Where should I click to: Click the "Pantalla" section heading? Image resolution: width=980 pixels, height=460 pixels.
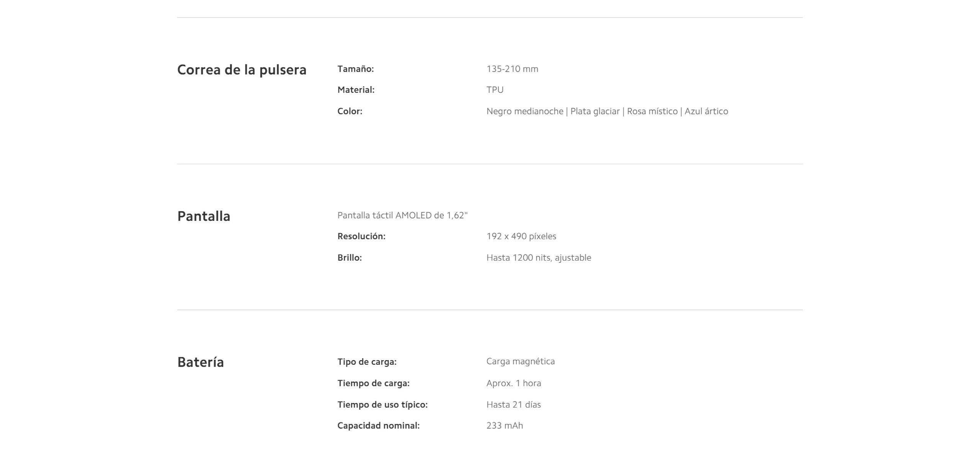pos(204,216)
